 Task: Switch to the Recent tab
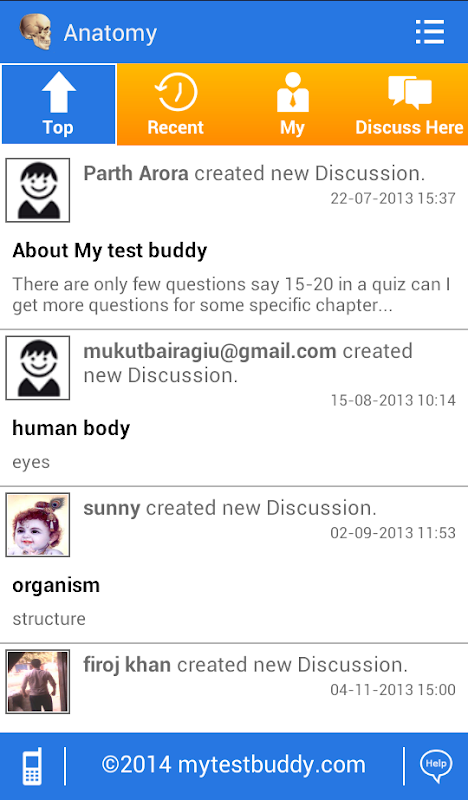pyautogui.click(x=176, y=105)
